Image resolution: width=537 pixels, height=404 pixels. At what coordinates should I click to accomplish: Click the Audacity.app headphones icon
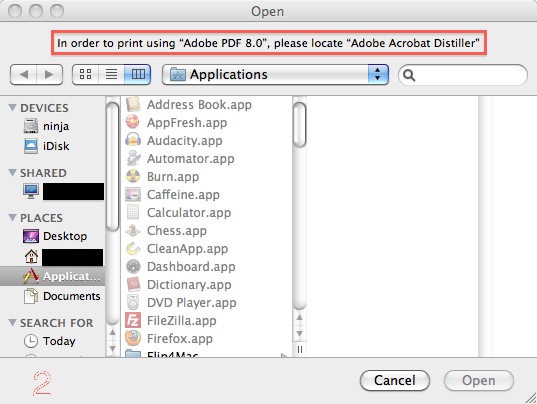tap(133, 140)
